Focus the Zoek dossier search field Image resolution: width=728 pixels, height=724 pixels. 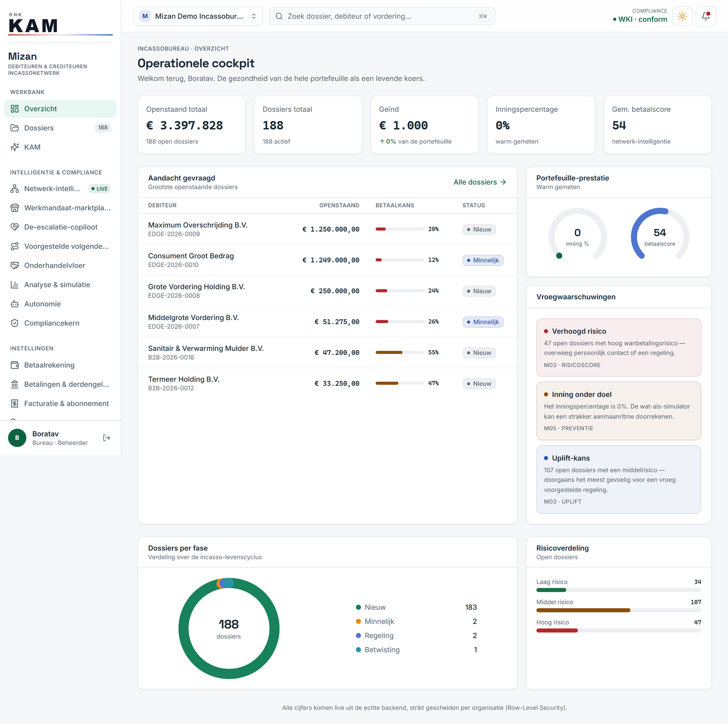pyautogui.click(x=382, y=16)
